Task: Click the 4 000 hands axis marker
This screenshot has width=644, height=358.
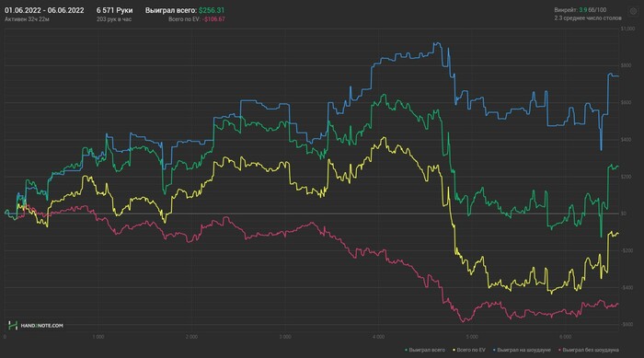Action: [379, 337]
